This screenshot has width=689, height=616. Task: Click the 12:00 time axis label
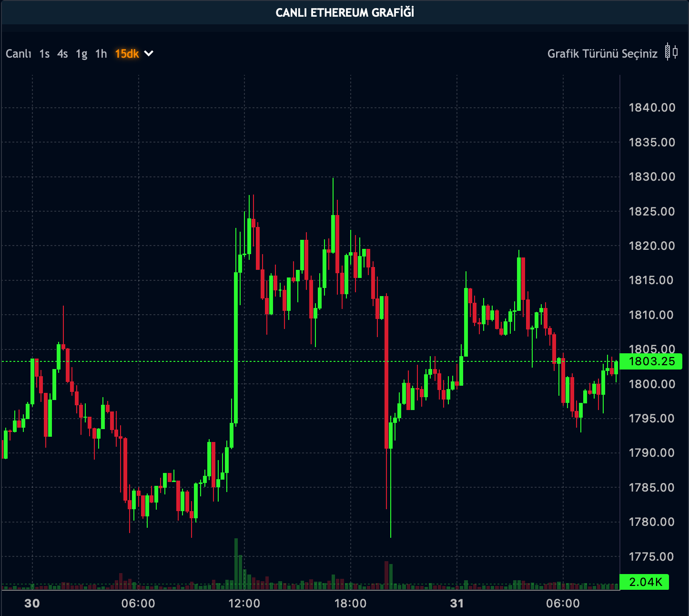pyautogui.click(x=244, y=604)
